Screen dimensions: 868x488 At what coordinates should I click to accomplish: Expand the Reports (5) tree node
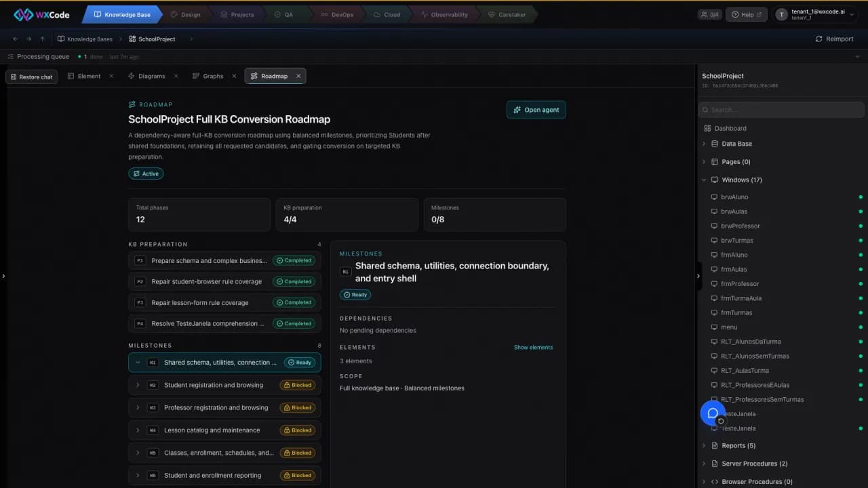tap(704, 445)
